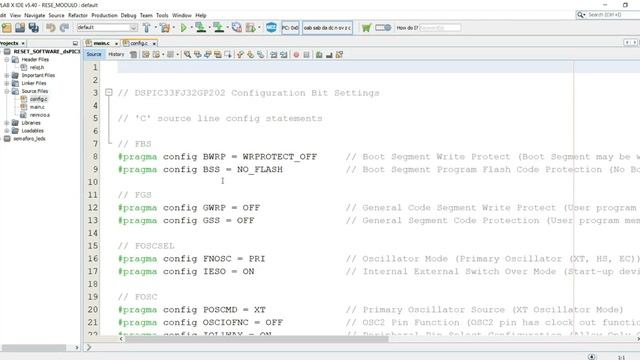640x360 pixels.
Task: Click the Read Device Memory icon
Action: click(218, 28)
